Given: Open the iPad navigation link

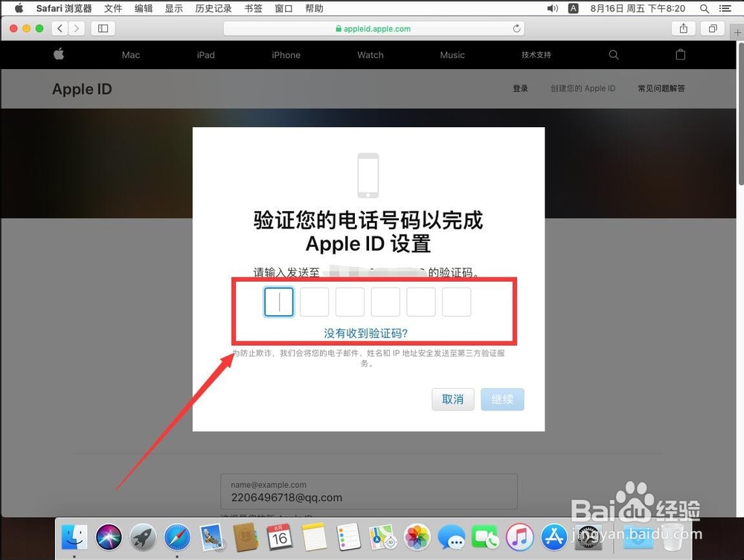Looking at the screenshot, I should coord(205,55).
